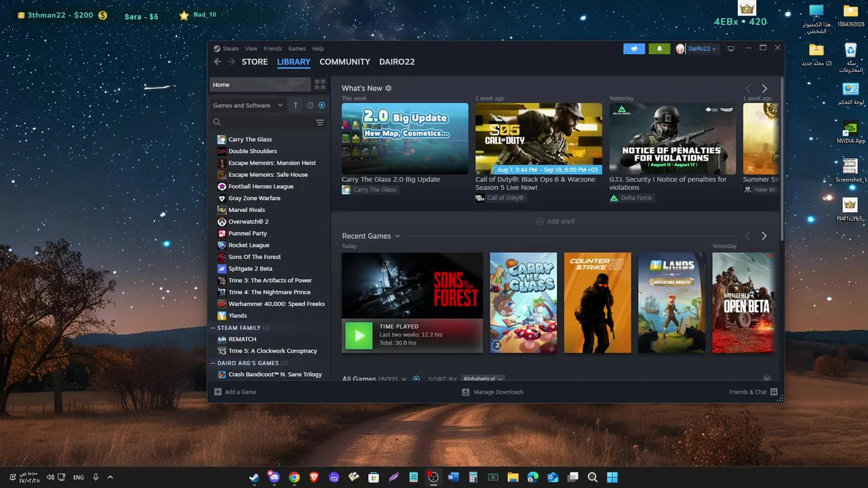Screen dimensions: 868x488
Task: Open the DAIRO22 profile tab
Action: coord(397,62)
